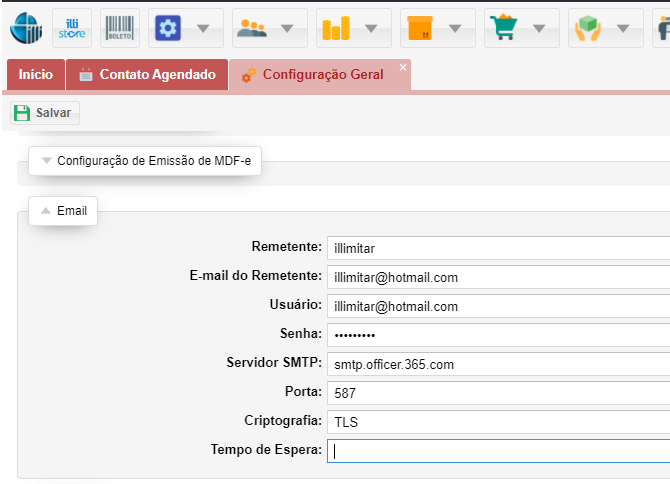Screen dimensions: 670x484
Task: Click the Tempo de Espera field
Action: coord(497,450)
